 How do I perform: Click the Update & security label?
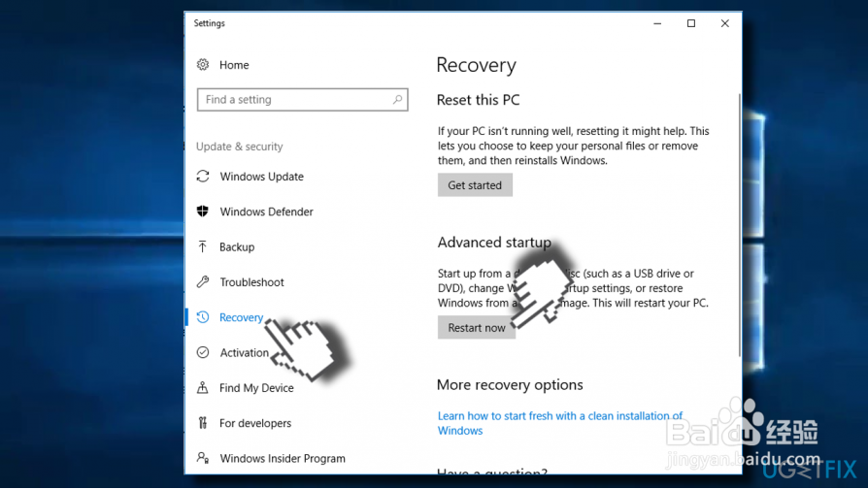click(239, 147)
